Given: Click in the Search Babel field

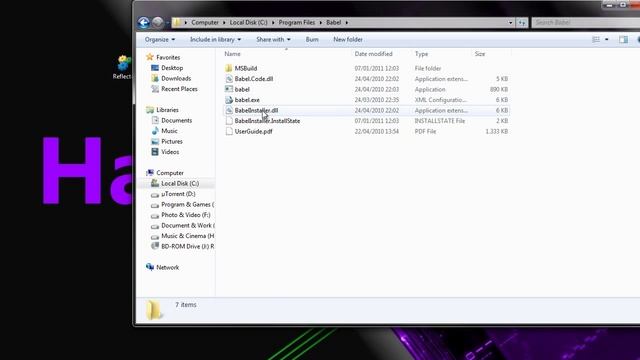Looking at the screenshot, I should tap(586, 22).
